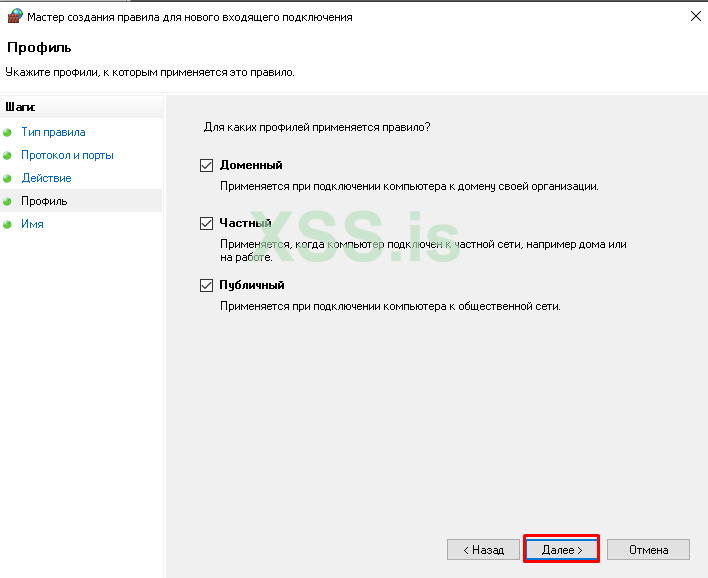Close the rule wizard window

pos(694,16)
